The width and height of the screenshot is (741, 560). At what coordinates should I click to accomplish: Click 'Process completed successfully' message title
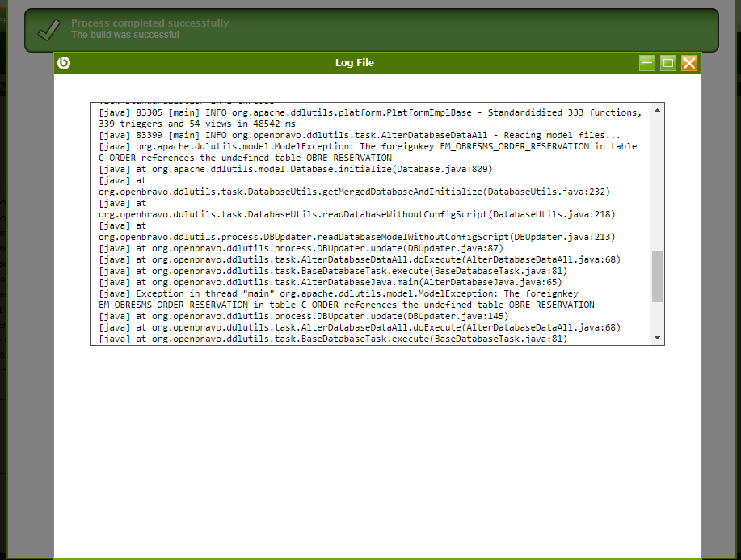pyautogui.click(x=149, y=23)
